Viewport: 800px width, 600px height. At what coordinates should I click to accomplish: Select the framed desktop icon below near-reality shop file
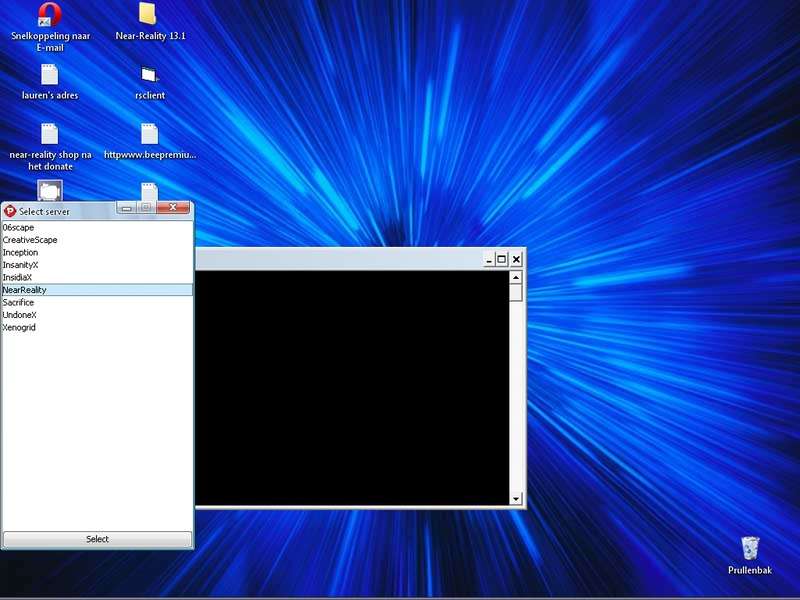pos(49,191)
